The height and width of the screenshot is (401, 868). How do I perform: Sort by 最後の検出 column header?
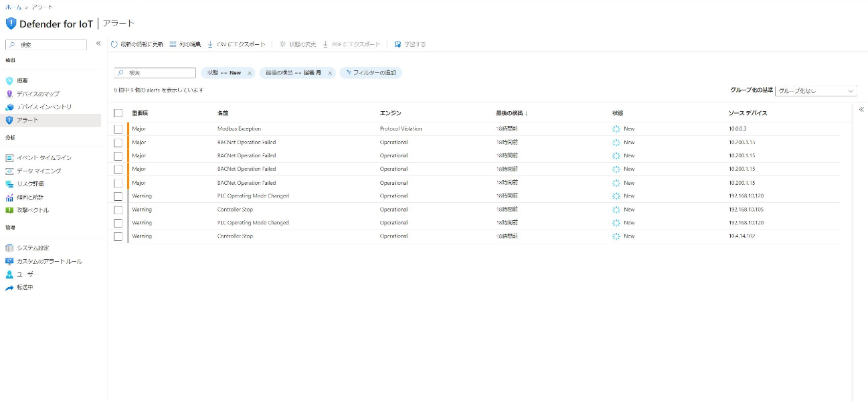tap(512, 113)
